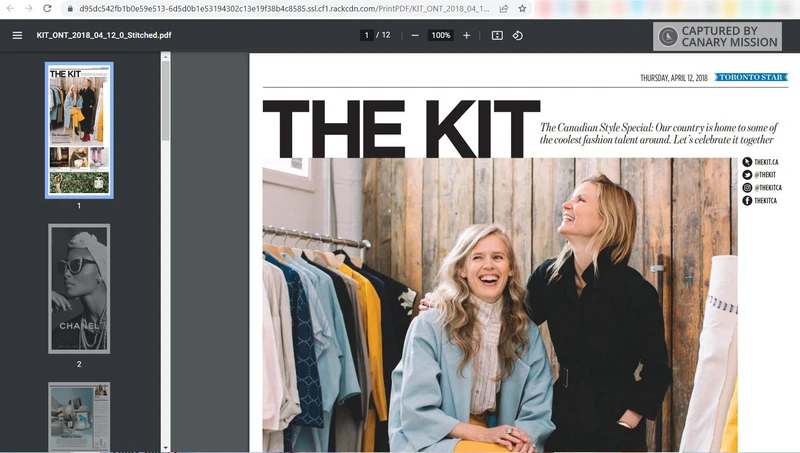
Task: Click the Facebook icon beside THEKITCA
Action: pos(747,200)
